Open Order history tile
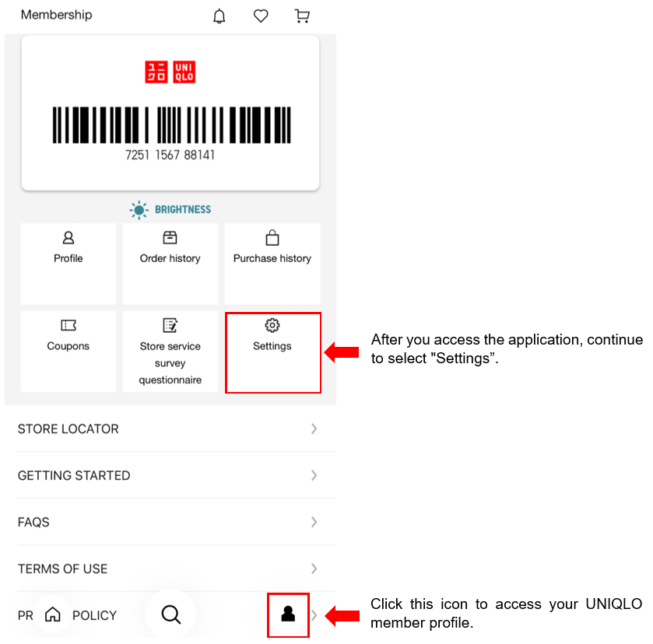Image resolution: width=653 pixels, height=644 pixels. [x=170, y=264]
